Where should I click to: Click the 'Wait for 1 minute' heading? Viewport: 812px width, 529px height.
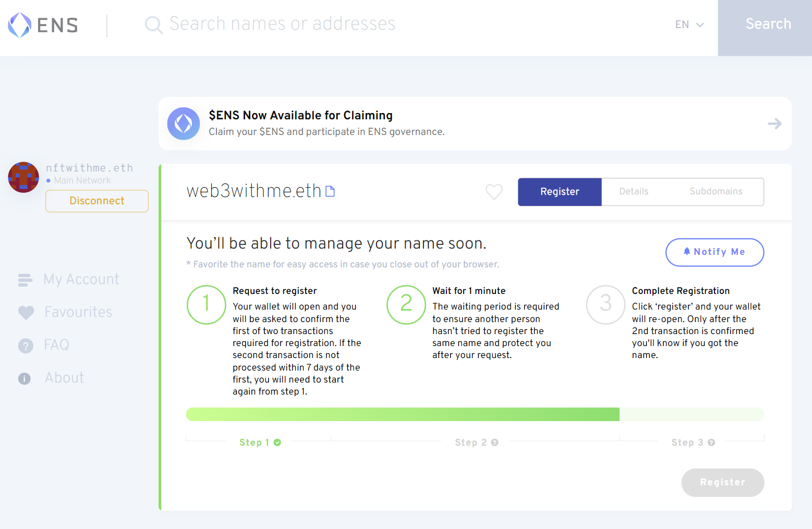[469, 291]
